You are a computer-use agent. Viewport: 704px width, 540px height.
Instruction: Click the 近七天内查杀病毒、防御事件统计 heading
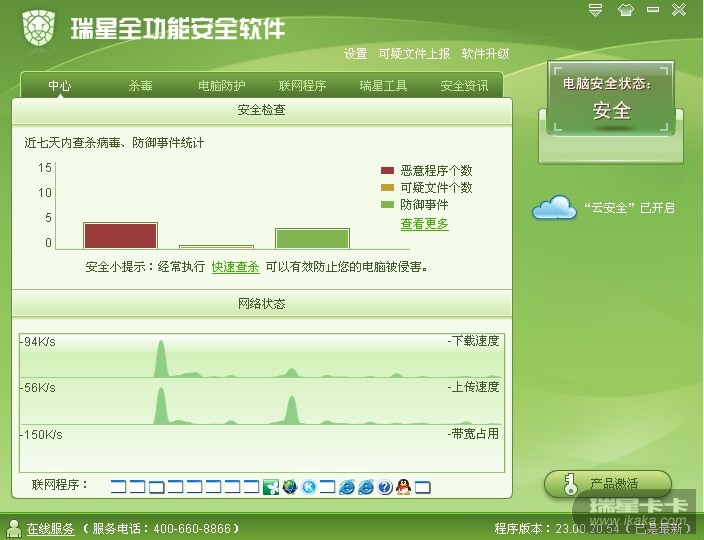[x=114, y=143]
